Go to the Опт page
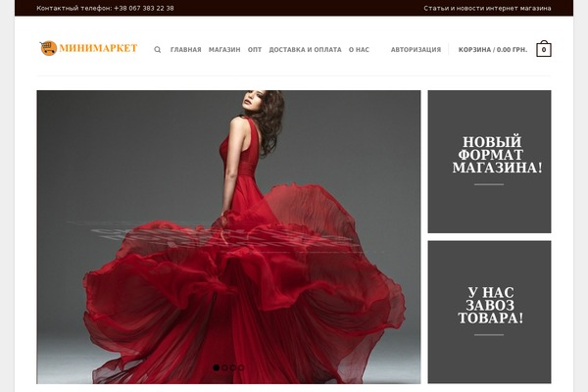Screen dimensions: 588x392 [255, 50]
